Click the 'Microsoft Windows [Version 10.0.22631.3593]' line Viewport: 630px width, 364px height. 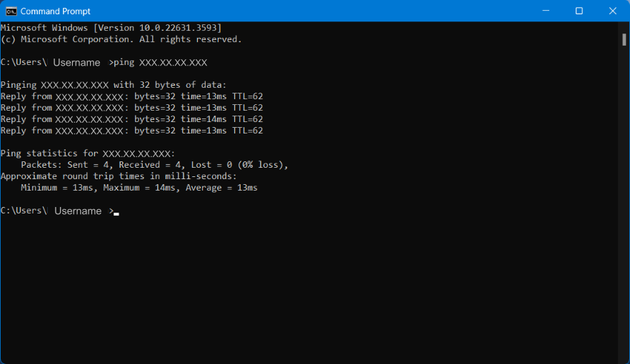coord(111,28)
